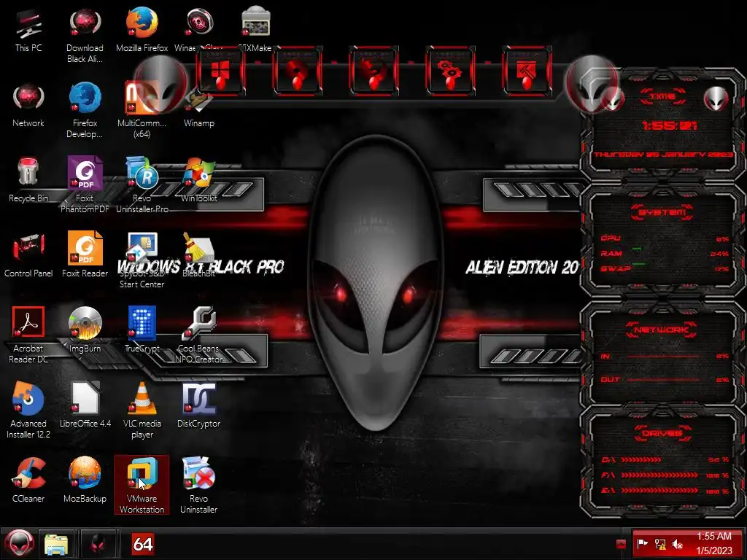Click the red gears dock tile
The width and height of the screenshot is (747, 560).
tap(450, 71)
